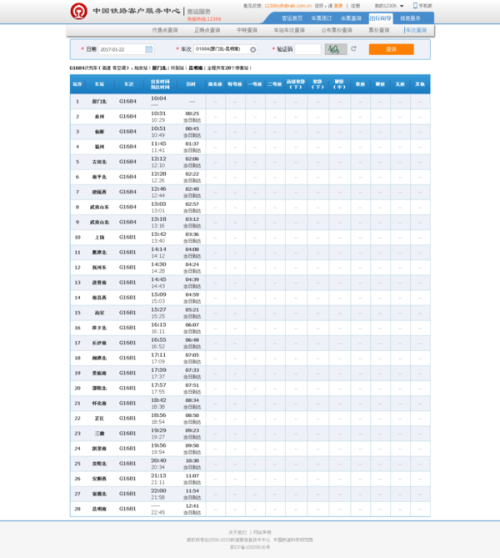The image size is (500, 558).
Task: Refresh the captcha with the reload icon
Action: pos(353,49)
